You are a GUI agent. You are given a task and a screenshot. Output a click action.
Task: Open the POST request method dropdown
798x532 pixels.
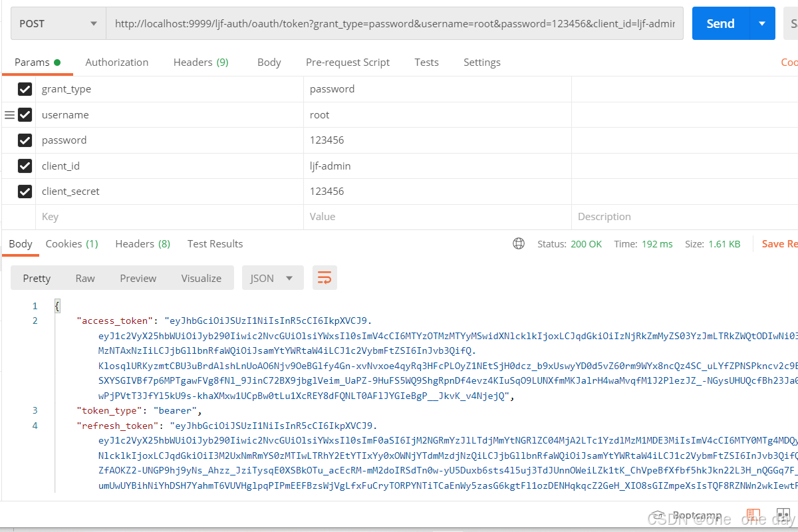click(x=57, y=23)
